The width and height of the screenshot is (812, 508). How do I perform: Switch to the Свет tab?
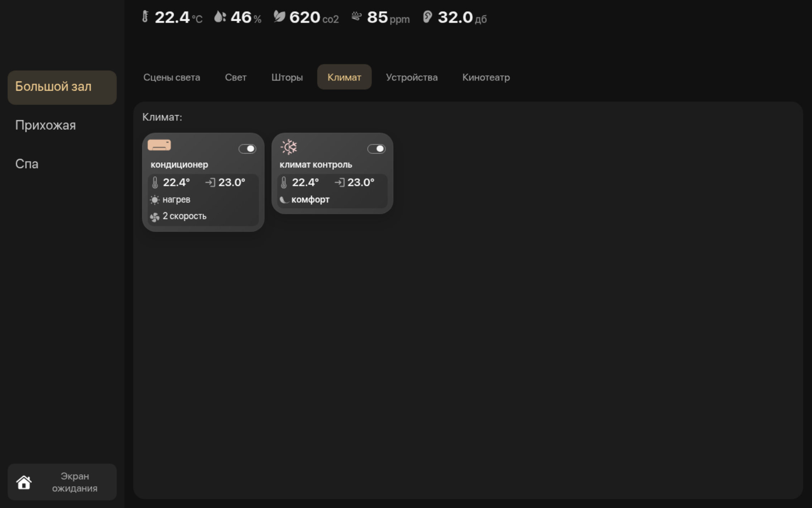pos(236,77)
